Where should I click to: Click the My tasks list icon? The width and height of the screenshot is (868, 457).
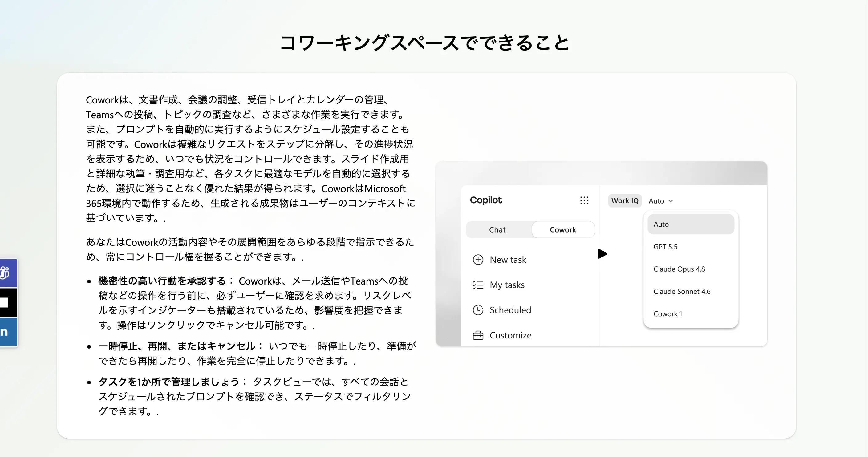pos(478,285)
